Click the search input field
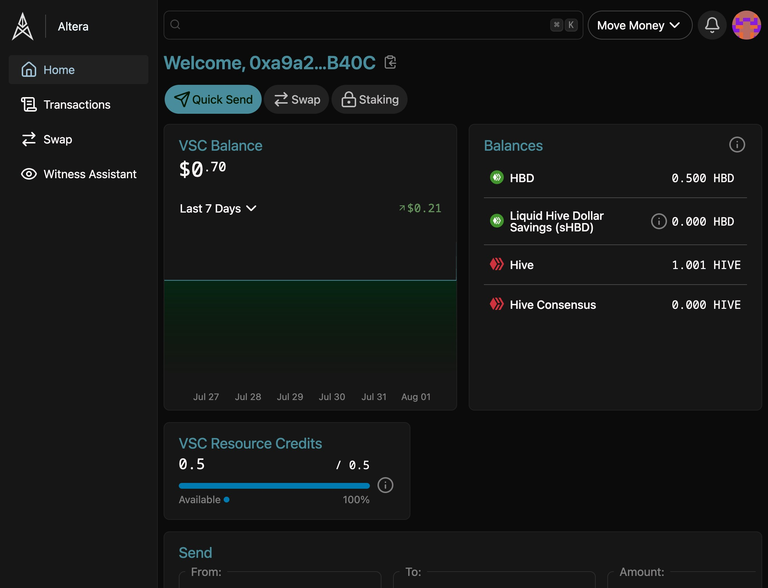Screen dimensions: 768x588 click(373, 25)
